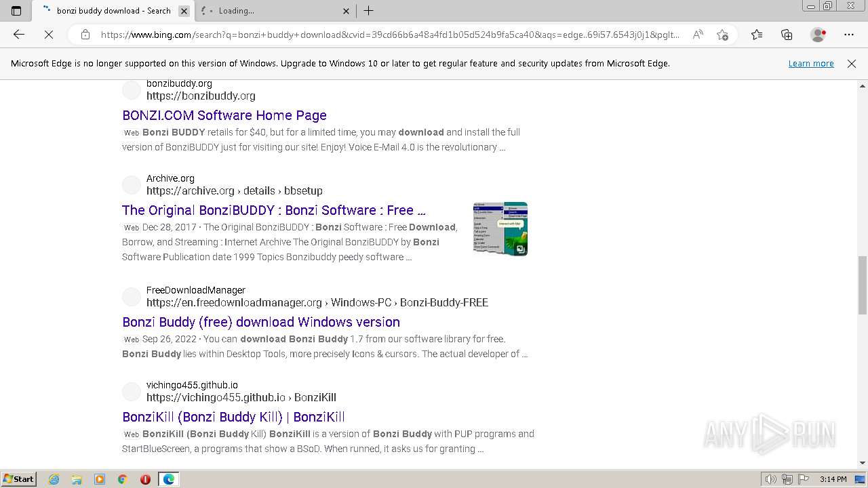The height and width of the screenshot is (488, 868).
Task: Click the vichingo455.github.io › BonziKill URL
Action: [241, 397]
